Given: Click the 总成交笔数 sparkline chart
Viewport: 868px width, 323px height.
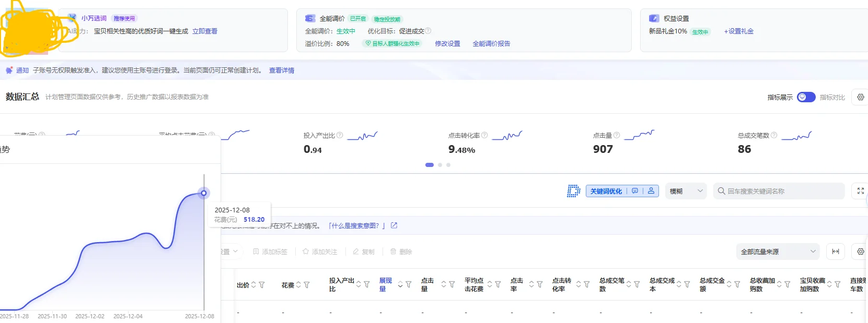Looking at the screenshot, I should point(797,136).
